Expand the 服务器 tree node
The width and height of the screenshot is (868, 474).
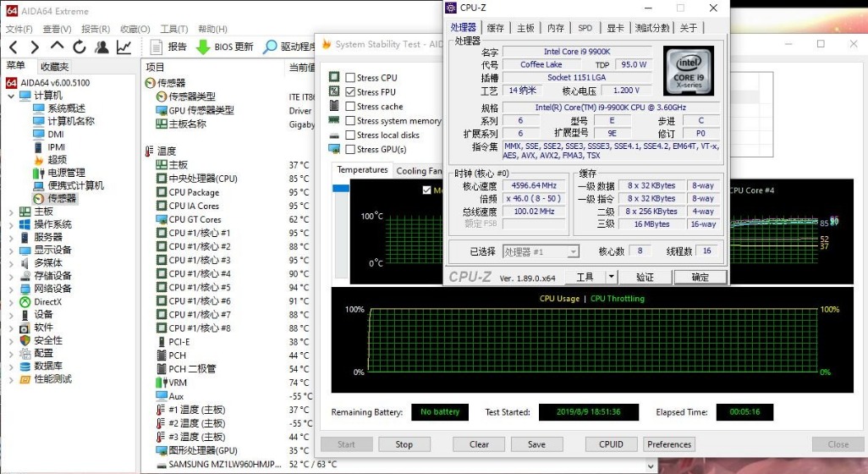point(11,237)
